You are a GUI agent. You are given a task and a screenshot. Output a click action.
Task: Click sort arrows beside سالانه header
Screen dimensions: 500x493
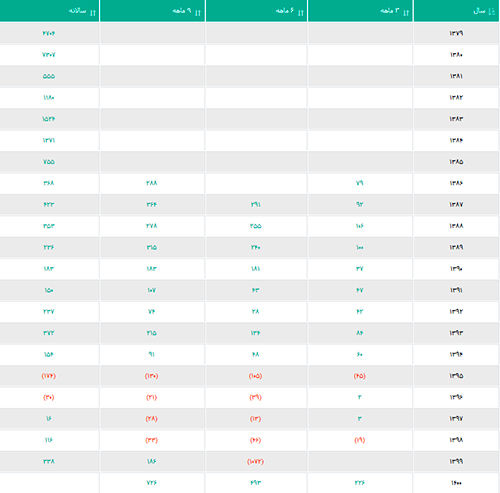[93, 13]
